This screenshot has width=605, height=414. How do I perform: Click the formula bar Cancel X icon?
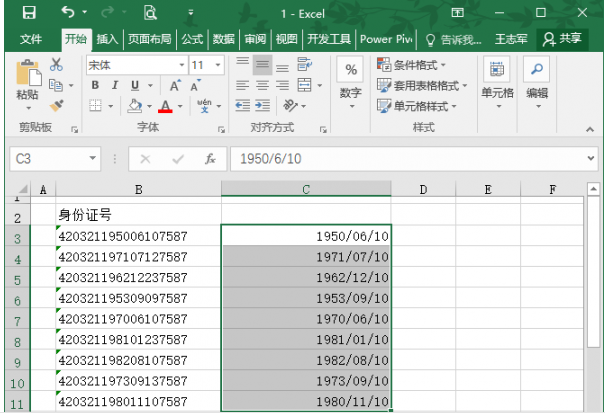coord(145,159)
